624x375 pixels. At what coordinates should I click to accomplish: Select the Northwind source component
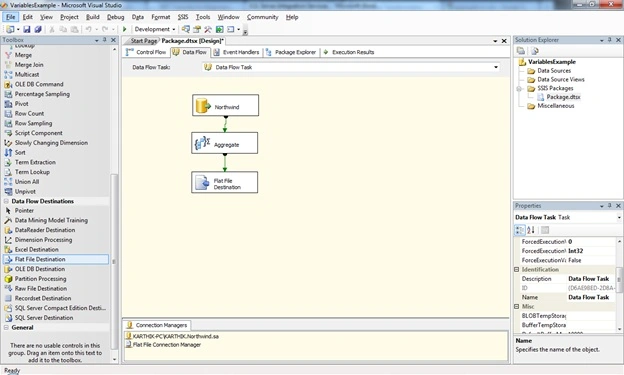[225, 105]
